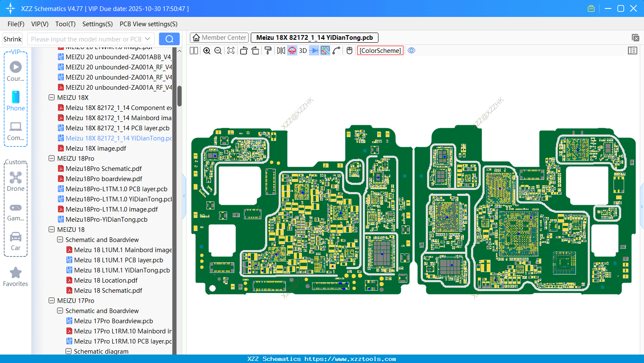The width and height of the screenshot is (644, 363).
Task: Open the Settings(S) menu
Action: [x=98, y=24]
